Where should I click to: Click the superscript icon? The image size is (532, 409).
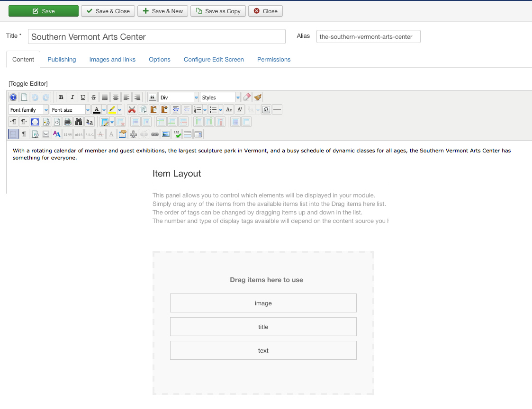[x=240, y=109]
